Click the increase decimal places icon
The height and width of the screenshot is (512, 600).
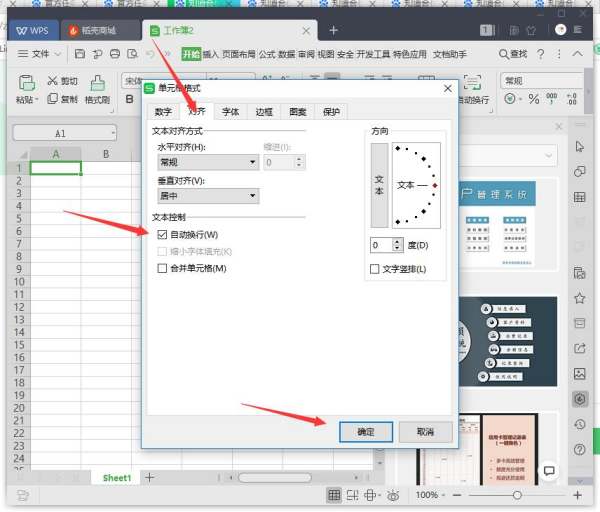(572, 99)
